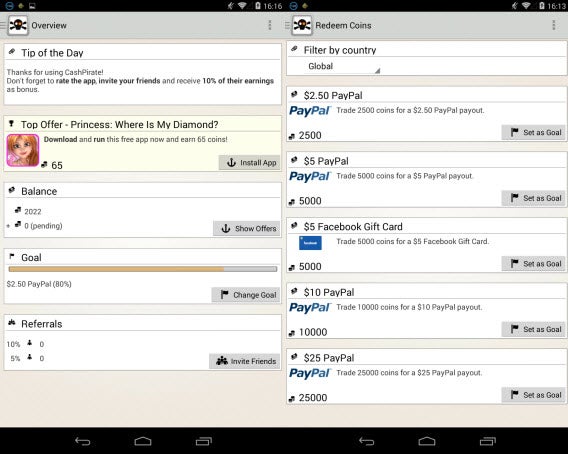
Task: Tap the PayPal logo in $2.50 PayPal card
Action: pos(310,111)
